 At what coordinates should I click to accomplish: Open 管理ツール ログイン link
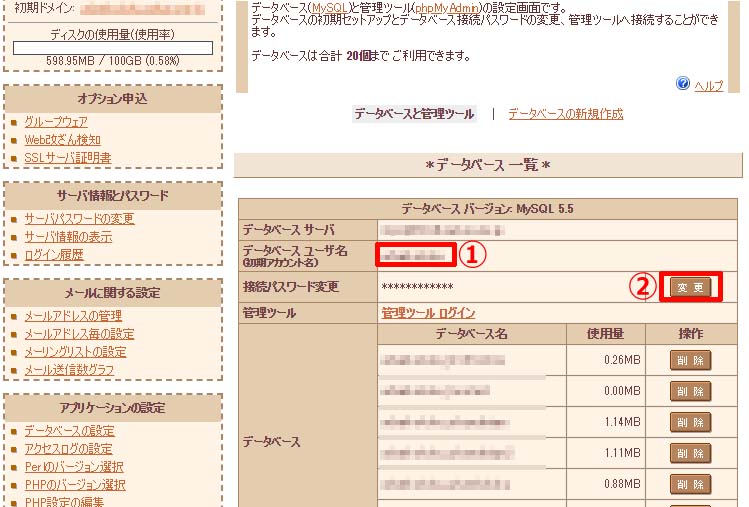point(428,313)
